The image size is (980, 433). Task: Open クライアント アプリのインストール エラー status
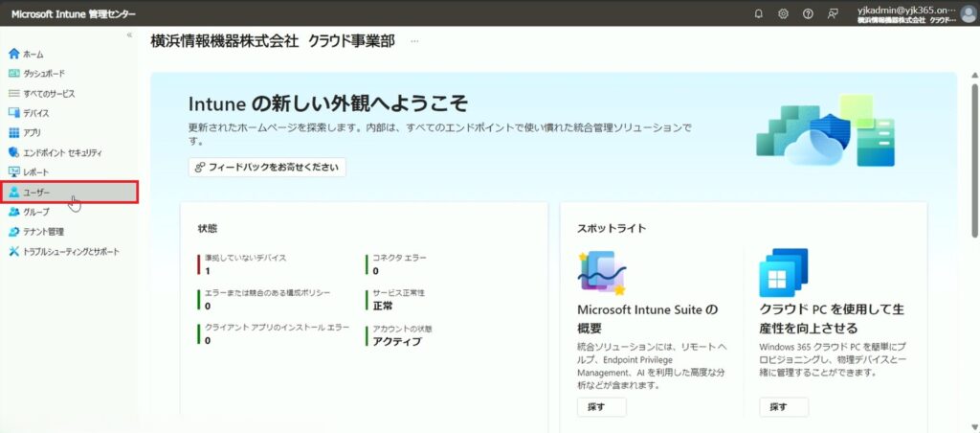tap(273, 334)
